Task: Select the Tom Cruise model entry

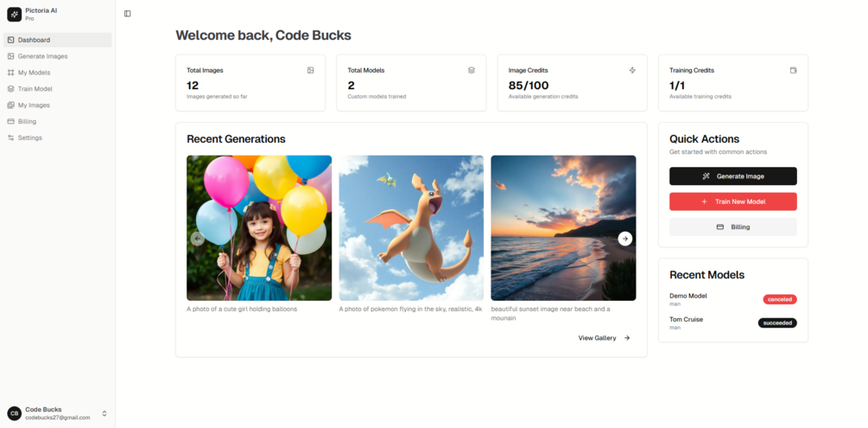Action: click(x=733, y=323)
